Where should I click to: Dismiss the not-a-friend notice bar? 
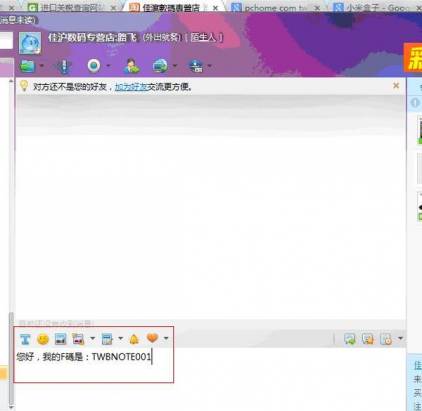click(x=396, y=86)
